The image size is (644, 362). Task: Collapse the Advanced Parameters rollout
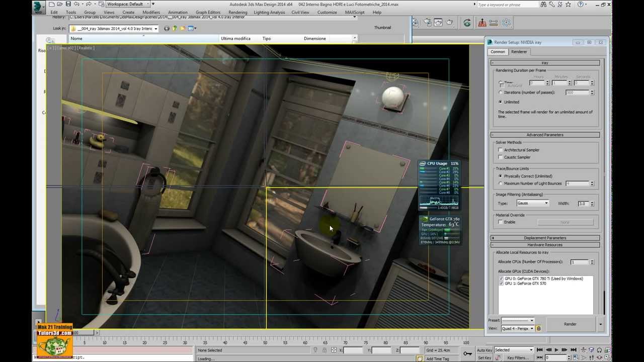tap(545, 135)
